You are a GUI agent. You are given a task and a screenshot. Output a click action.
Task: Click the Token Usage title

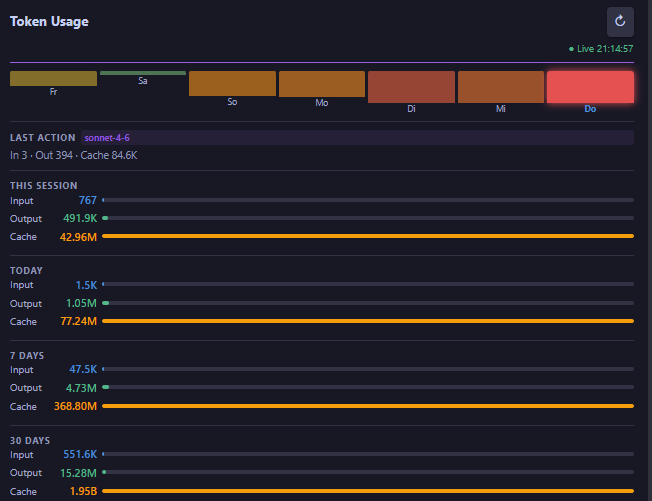click(49, 22)
